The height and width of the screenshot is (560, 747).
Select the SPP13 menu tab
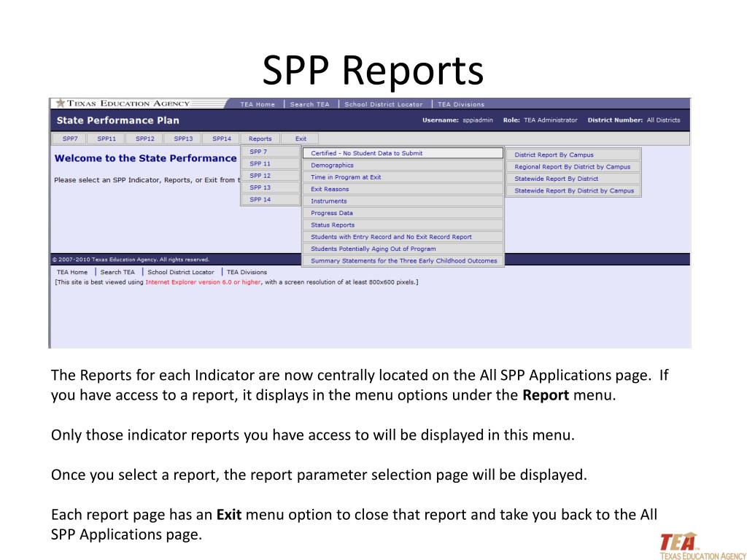183,139
